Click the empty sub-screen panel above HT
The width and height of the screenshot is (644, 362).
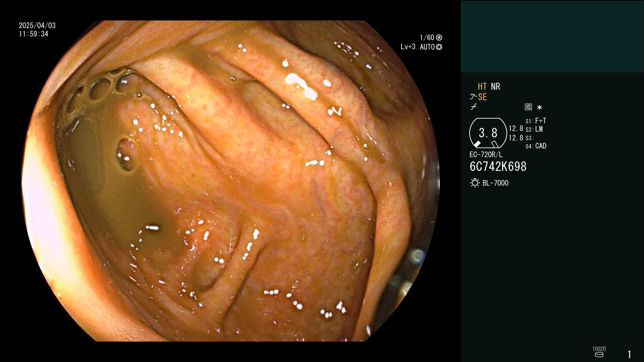[x=552, y=36]
